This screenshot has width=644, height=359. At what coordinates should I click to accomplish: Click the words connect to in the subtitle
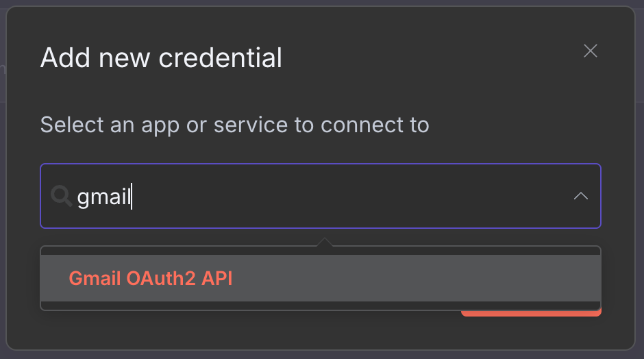coord(375,125)
